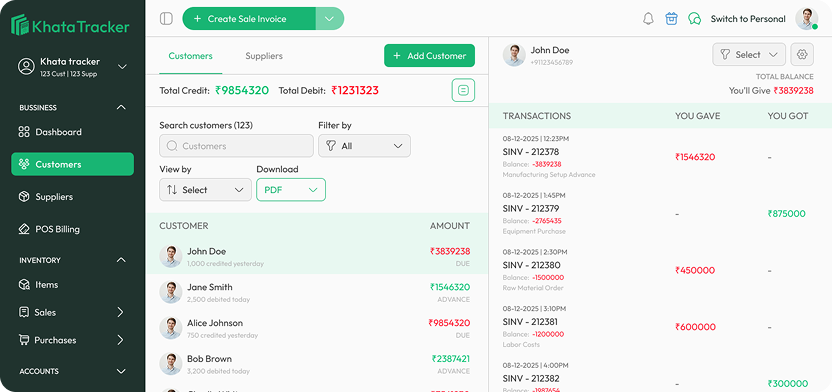This screenshot has height=392, width=832.
Task: Select the Customers tab
Action: 190,56
